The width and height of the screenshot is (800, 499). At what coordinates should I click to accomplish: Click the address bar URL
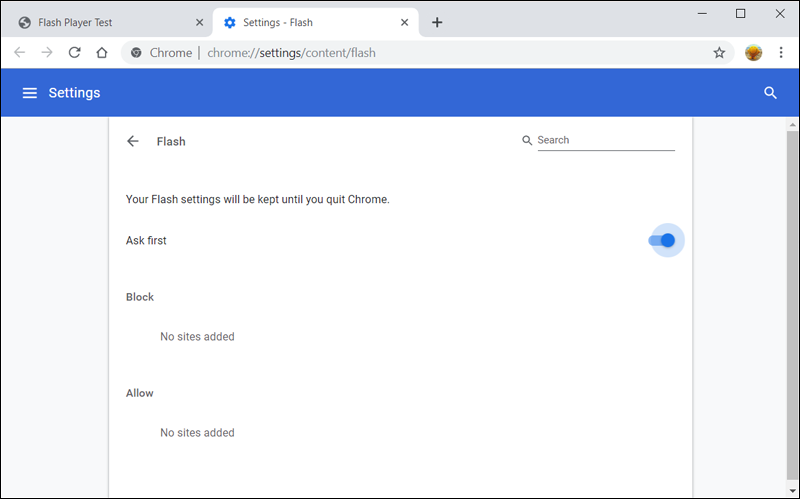click(292, 53)
